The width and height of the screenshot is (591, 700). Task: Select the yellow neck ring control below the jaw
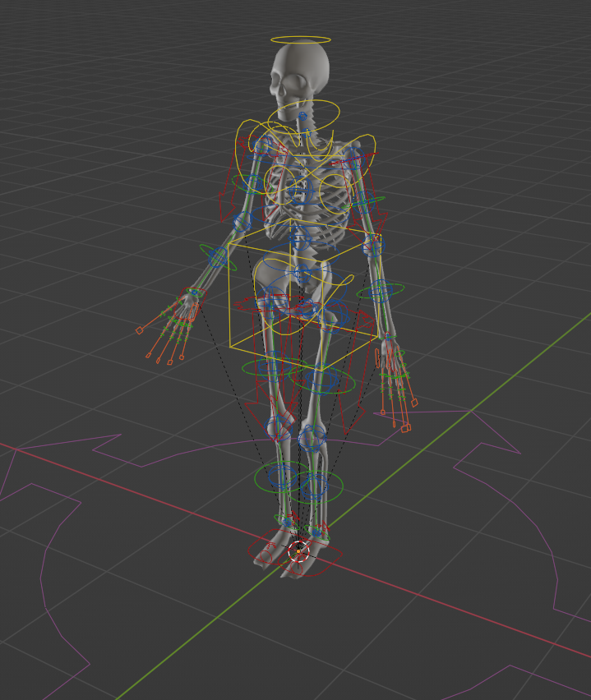[x=304, y=116]
